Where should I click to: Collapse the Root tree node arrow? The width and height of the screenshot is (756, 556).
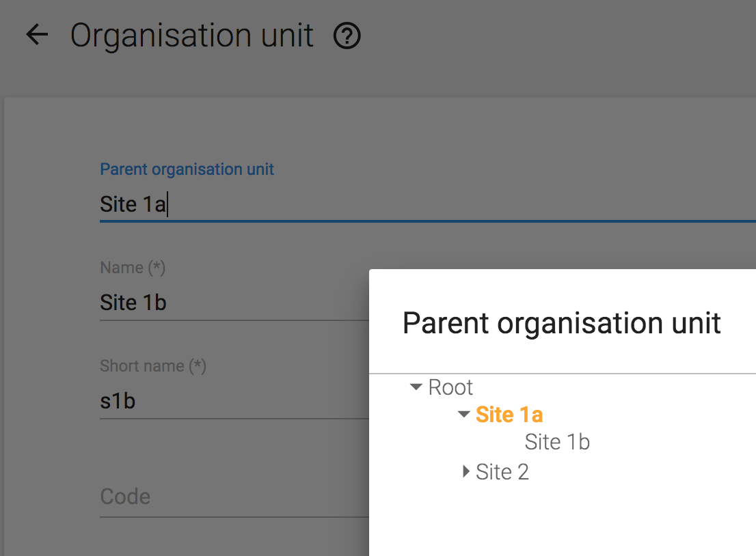click(416, 387)
